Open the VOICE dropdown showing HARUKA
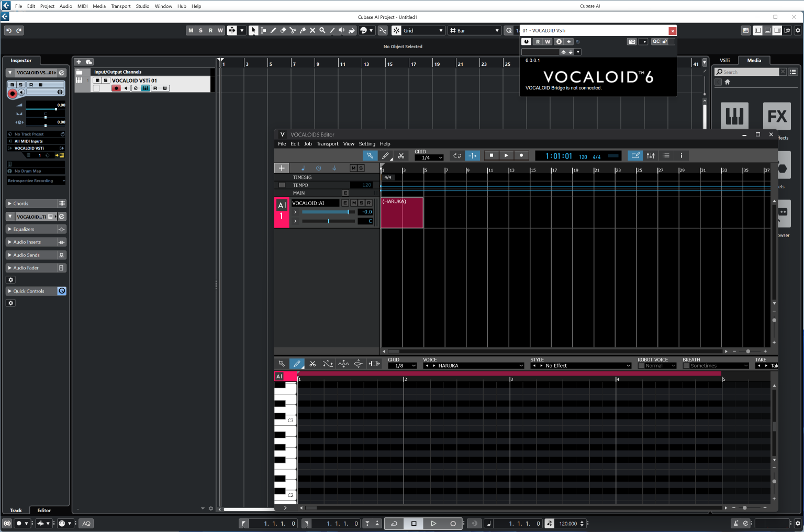The image size is (804, 532). 474,366
